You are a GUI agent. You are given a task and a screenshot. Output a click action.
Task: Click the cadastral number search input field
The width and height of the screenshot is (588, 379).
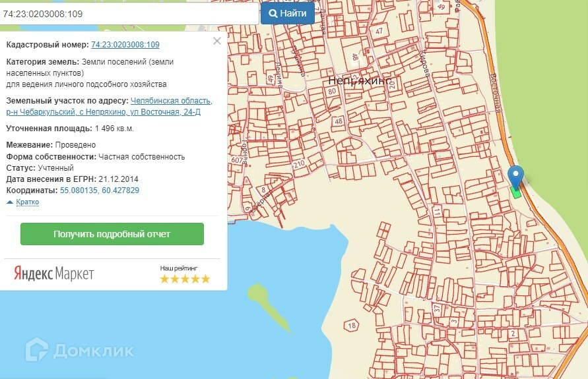click(x=129, y=14)
